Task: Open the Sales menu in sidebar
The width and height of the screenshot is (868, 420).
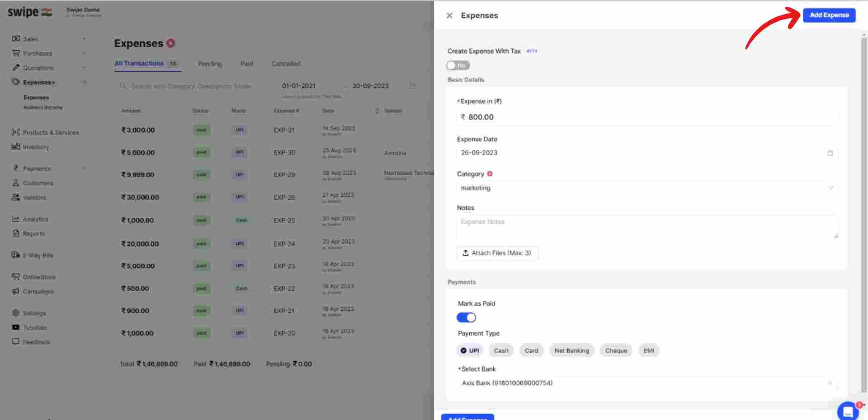Action: (x=31, y=39)
